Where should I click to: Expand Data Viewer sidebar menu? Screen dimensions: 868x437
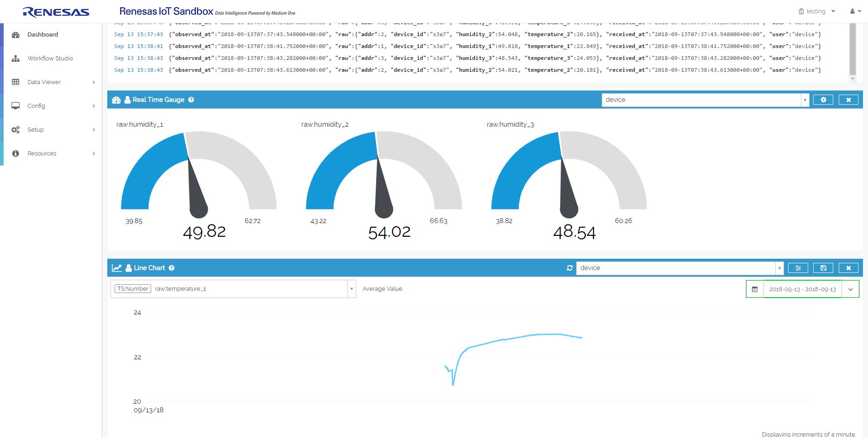point(44,82)
